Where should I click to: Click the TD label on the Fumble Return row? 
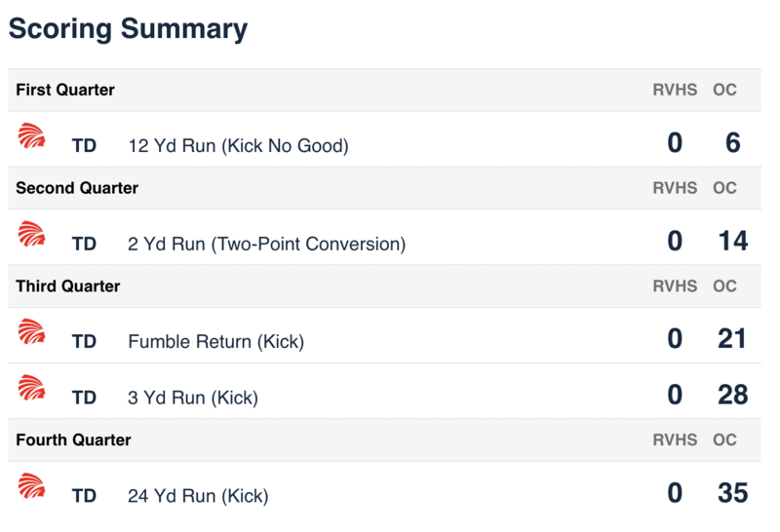[85, 342]
